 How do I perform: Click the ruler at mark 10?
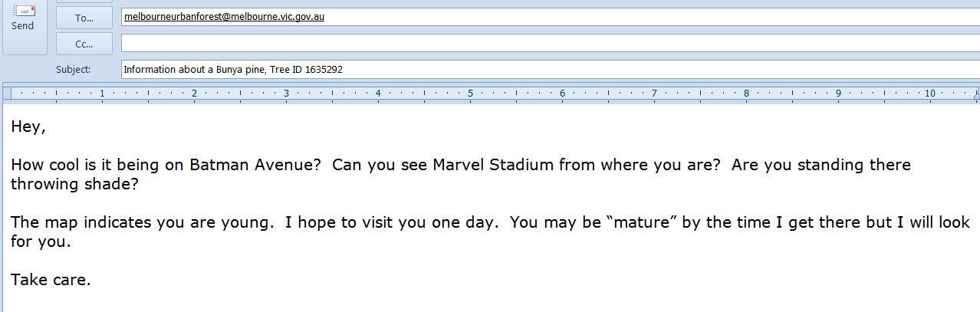pyautogui.click(x=929, y=94)
